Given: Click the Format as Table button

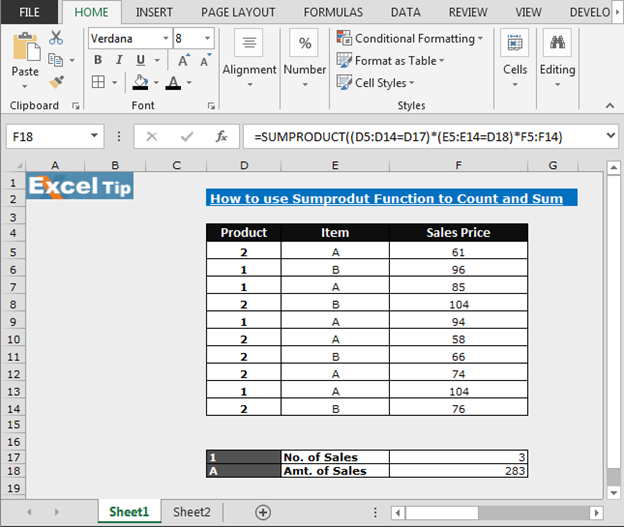Looking at the screenshot, I should click(x=394, y=60).
